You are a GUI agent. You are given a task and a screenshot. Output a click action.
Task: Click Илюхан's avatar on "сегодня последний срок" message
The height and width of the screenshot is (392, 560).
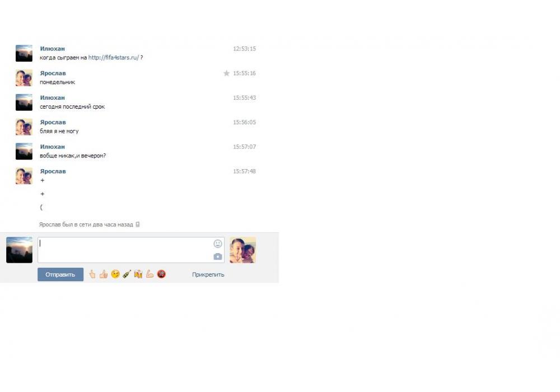[24, 102]
